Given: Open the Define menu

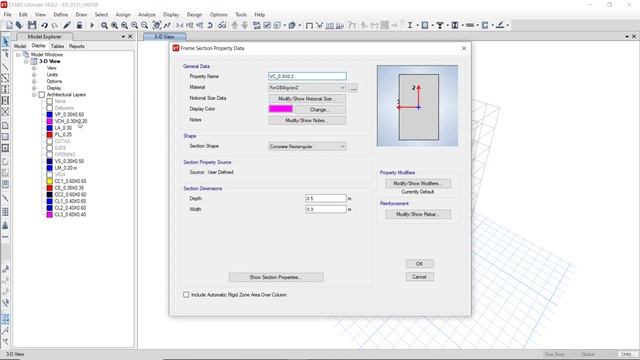Looking at the screenshot, I should click(x=61, y=14).
